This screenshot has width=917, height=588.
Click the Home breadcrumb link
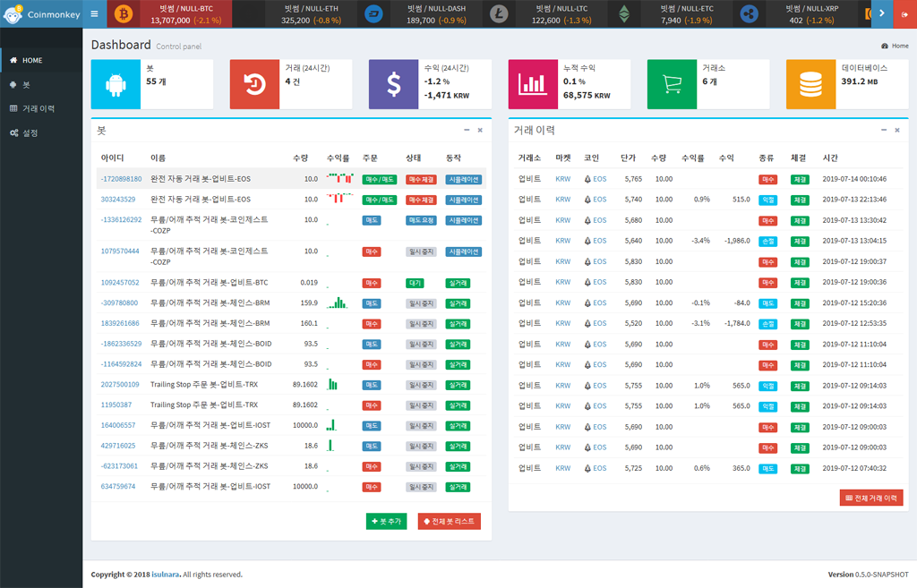(896, 46)
